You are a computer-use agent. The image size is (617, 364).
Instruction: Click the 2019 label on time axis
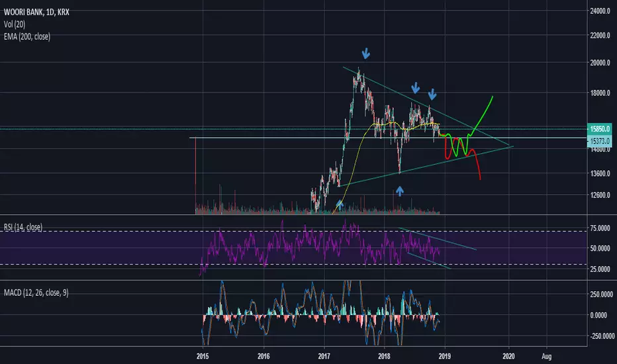coord(445,356)
